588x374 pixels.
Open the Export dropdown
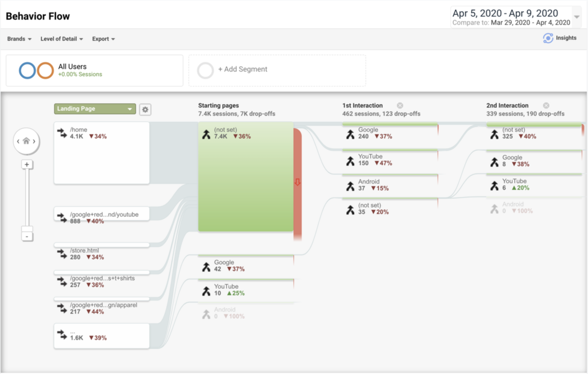coord(103,39)
